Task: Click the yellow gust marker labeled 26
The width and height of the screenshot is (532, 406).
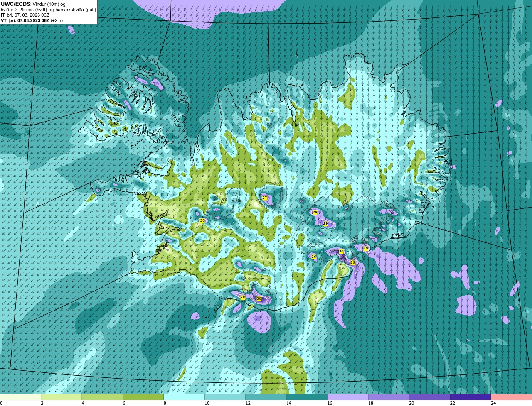Action: tap(314, 257)
